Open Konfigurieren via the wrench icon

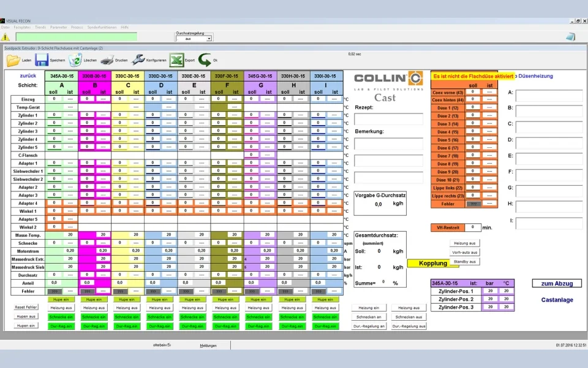click(x=138, y=60)
